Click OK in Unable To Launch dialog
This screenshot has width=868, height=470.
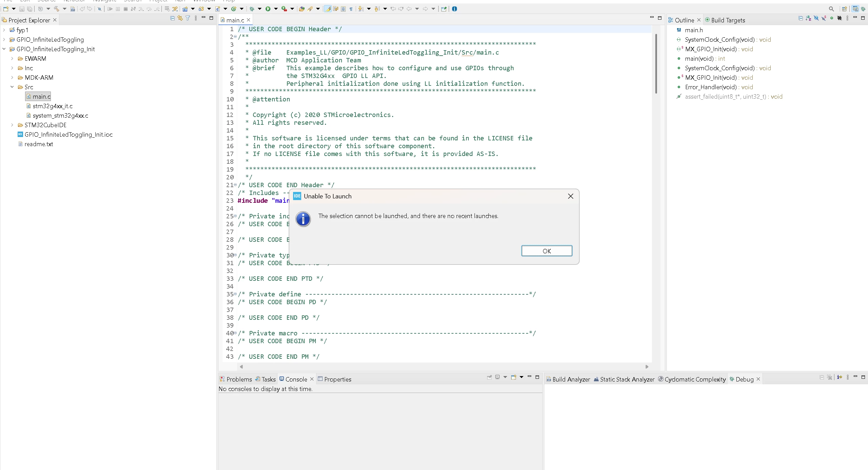click(x=547, y=251)
